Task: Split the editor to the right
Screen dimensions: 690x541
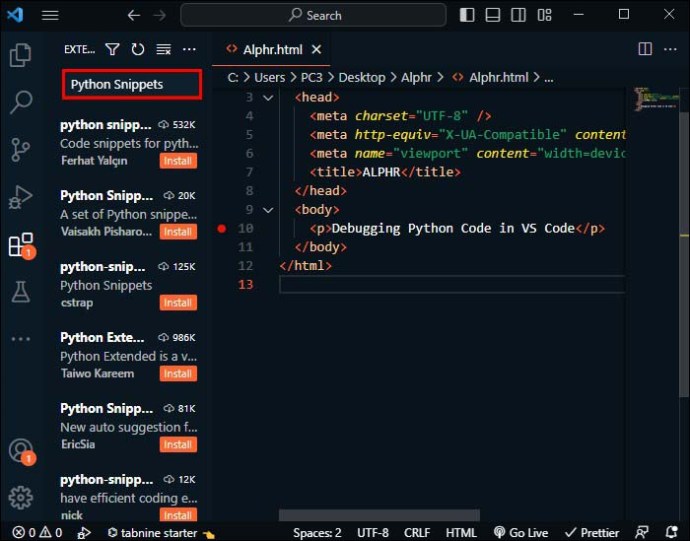Action: click(645, 49)
